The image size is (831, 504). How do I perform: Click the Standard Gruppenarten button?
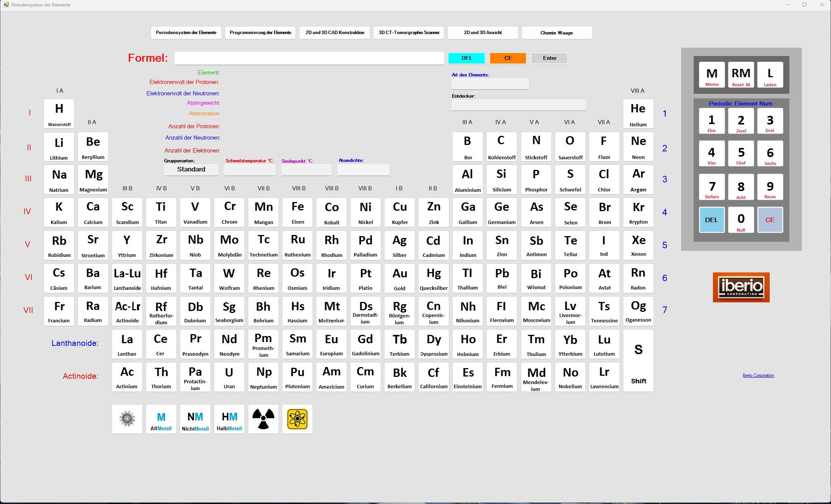tap(191, 170)
